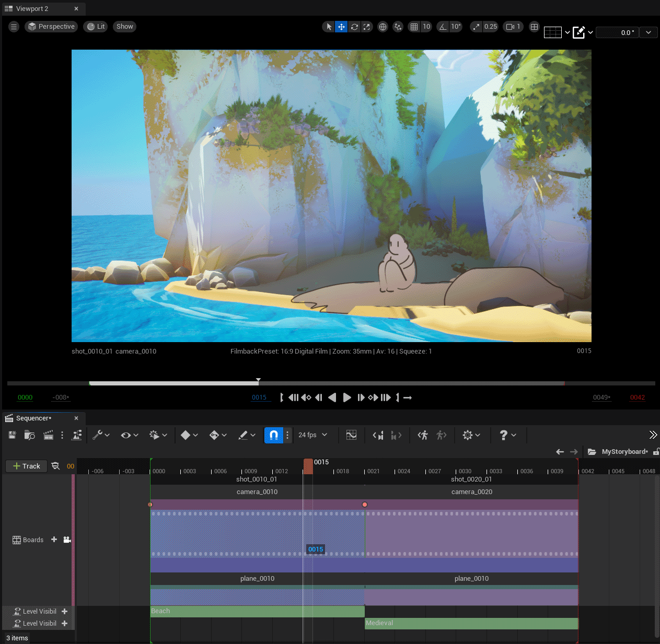Click the Track button to add a track

point(26,466)
